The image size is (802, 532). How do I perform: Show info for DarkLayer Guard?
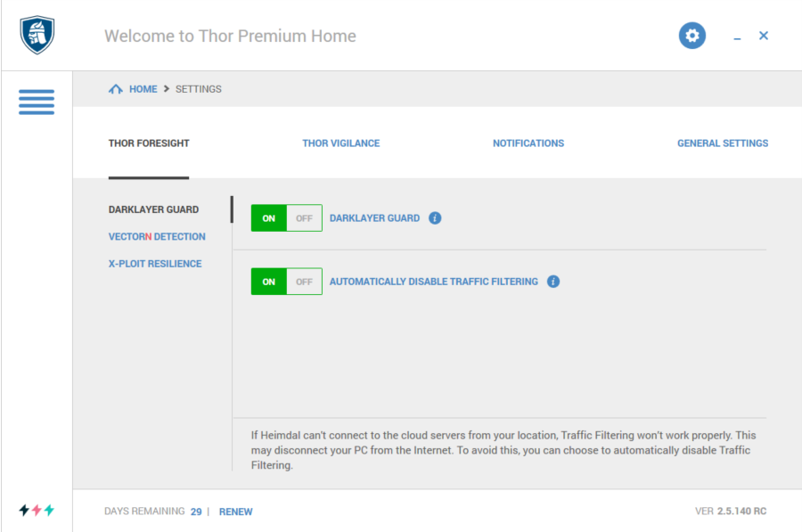click(x=435, y=218)
